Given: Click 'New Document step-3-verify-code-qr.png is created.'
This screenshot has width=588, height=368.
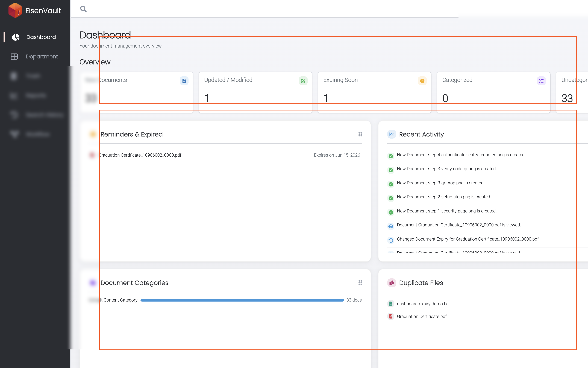Looking at the screenshot, I should [x=447, y=169].
